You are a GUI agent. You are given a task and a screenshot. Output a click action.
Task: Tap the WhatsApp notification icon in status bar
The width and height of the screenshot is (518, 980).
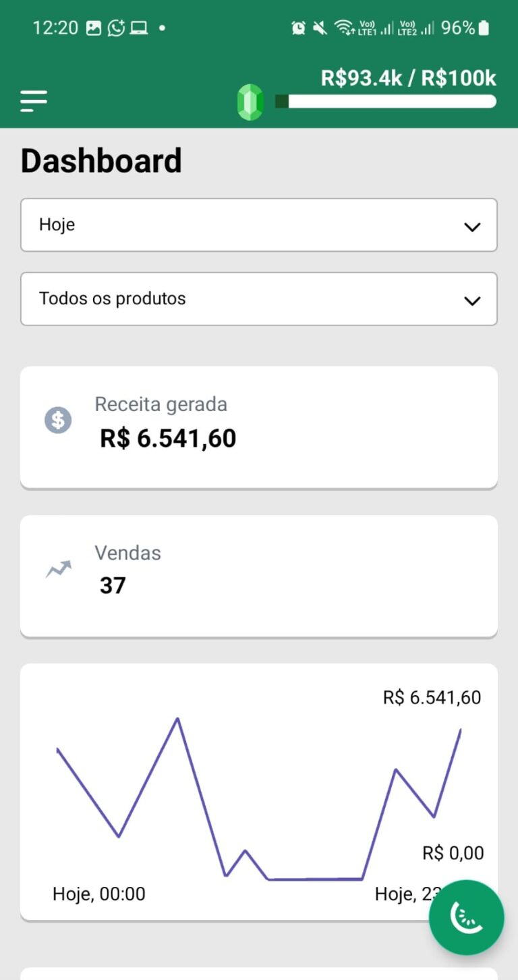click(x=116, y=28)
